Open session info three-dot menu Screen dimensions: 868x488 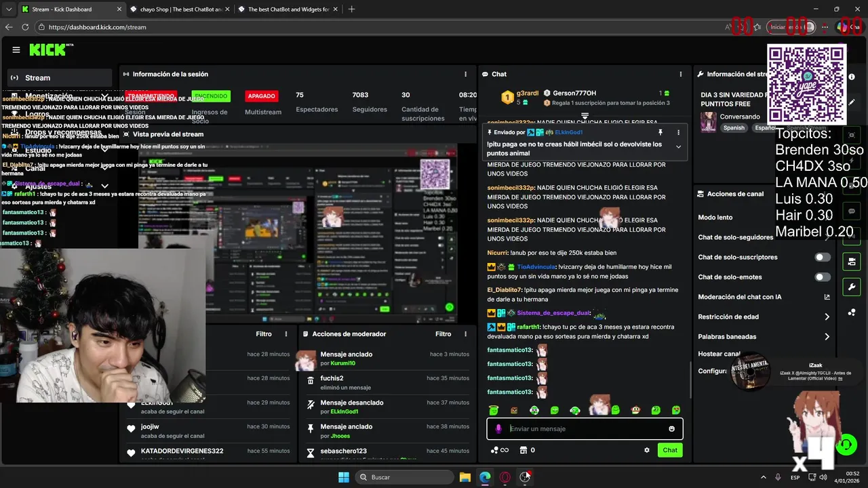coord(465,74)
